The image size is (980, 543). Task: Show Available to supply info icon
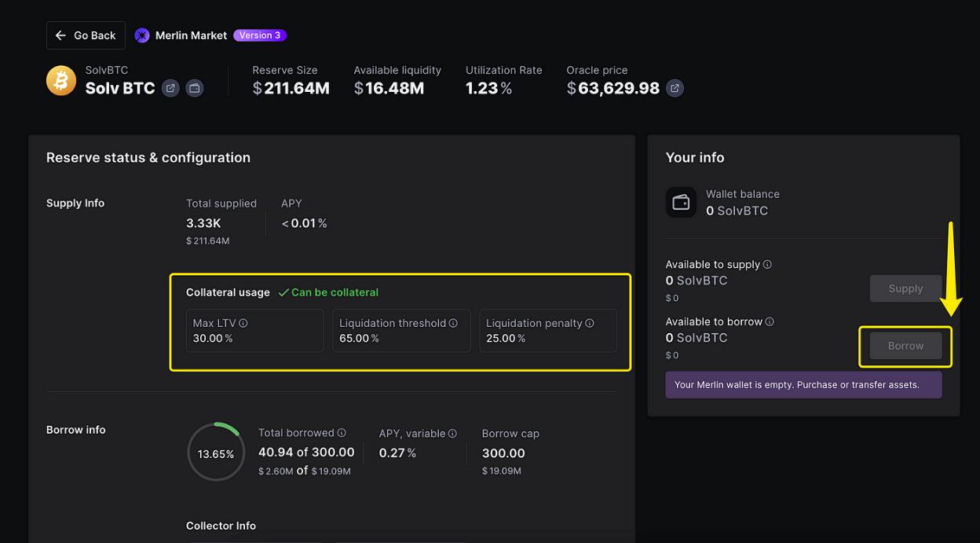(767, 265)
